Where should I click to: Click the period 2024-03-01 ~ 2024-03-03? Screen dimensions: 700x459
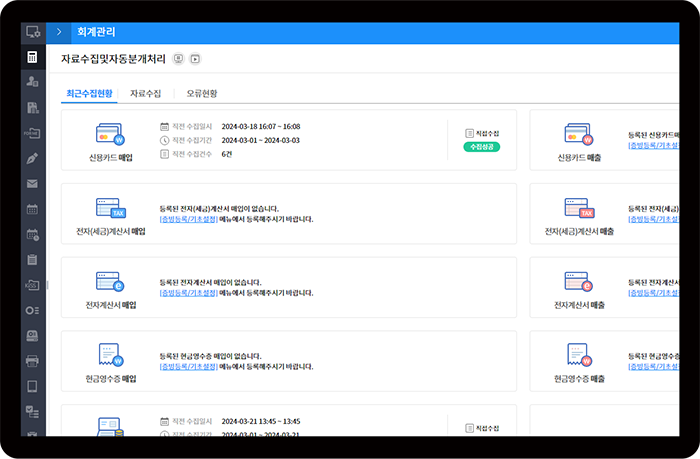click(260, 140)
